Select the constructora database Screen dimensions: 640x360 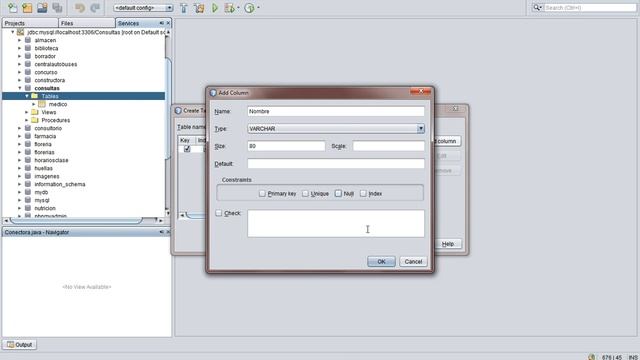coord(49,80)
